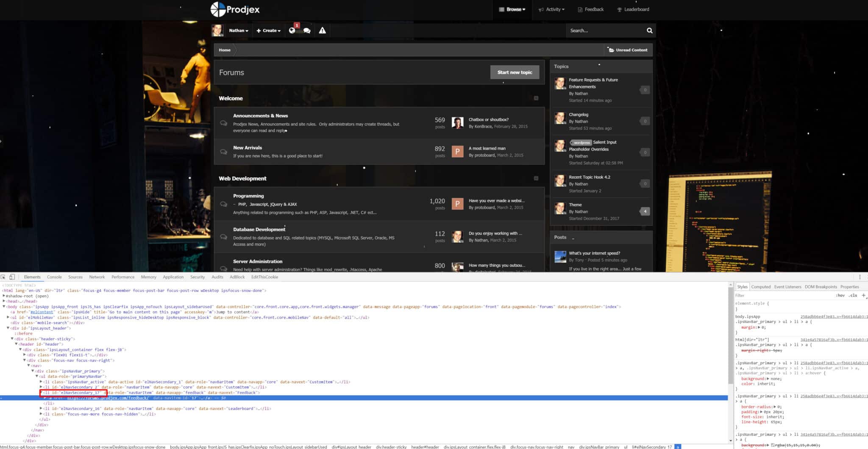This screenshot has height=449, width=868.
Task: Collapse the Welcome forum category
Action: (x=536, y=98)
